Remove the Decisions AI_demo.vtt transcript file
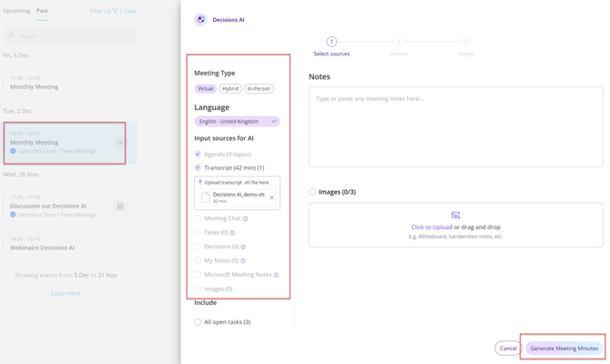The image size is (610, 364). click(271, 197)
